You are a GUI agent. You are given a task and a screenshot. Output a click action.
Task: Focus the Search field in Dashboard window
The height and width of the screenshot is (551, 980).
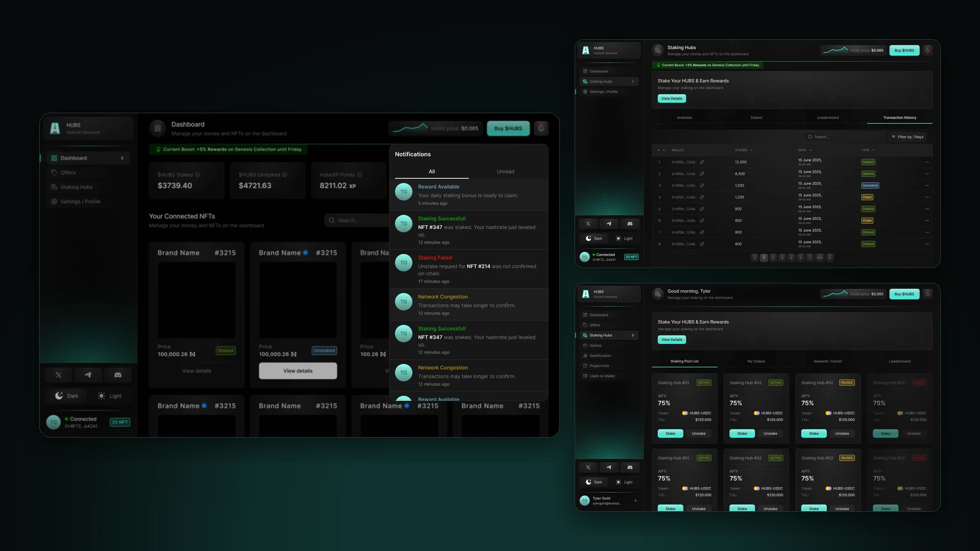[357, 220]
